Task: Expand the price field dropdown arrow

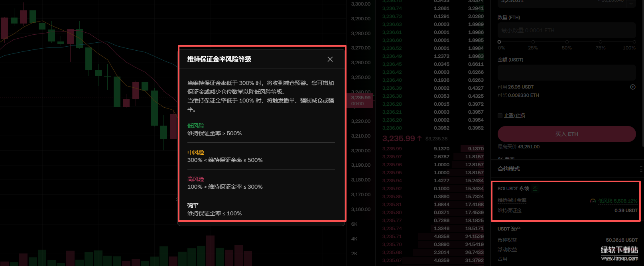Action: point(631,3)
